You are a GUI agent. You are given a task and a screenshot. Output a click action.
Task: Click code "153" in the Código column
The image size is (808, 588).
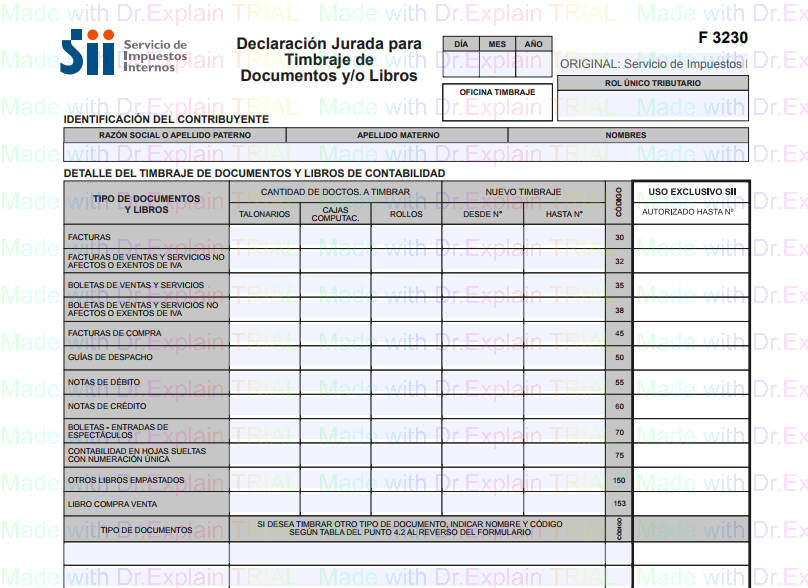click(x=619, y=503)
